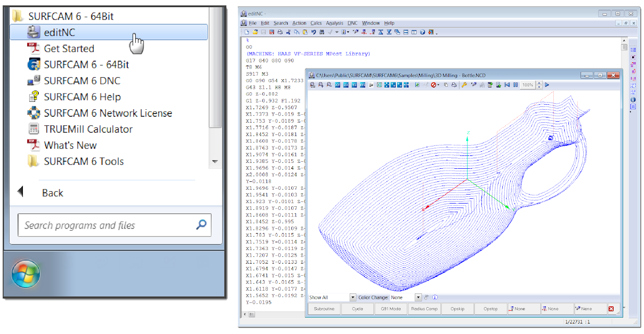Viewport: 644px width, 334px height.
Task: Open the red stop icon dropdown arrow
Action: coord(438,85)
